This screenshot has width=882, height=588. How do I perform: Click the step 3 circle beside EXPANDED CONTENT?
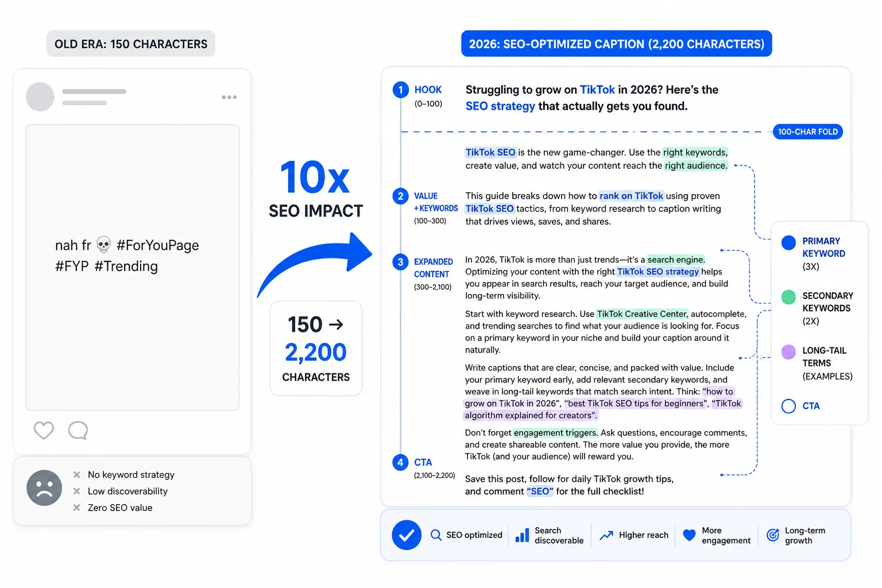(x=401, y=262)
